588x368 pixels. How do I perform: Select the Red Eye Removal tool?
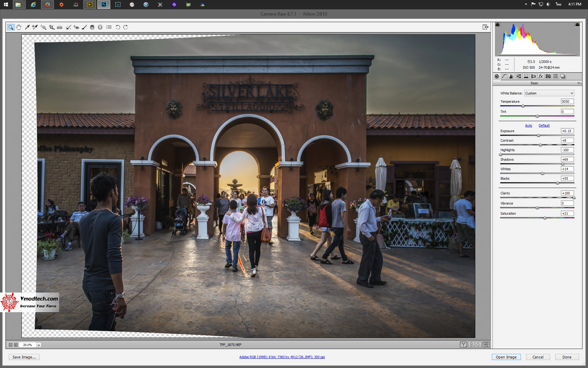(x=76, y=27)
